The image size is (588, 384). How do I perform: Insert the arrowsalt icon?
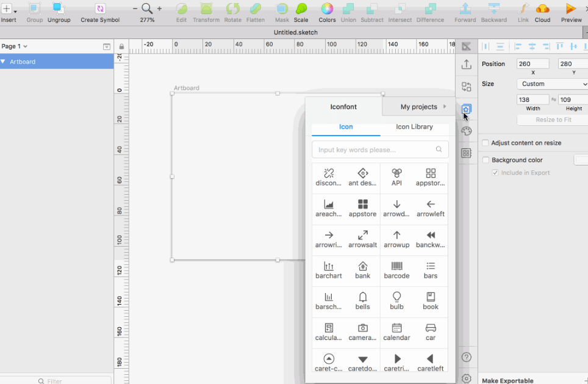tap(363, 239)
